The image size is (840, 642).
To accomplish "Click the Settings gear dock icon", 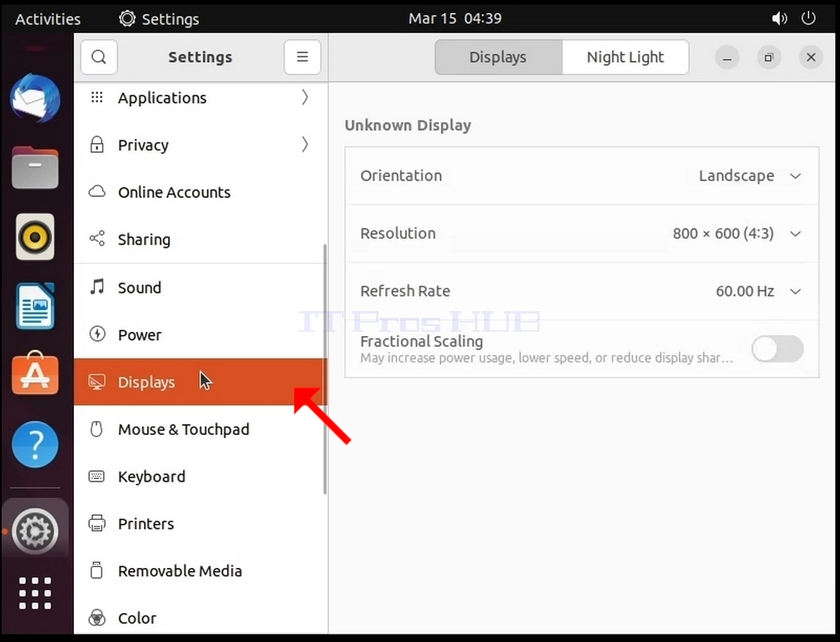I will click(x=36, y=531).
